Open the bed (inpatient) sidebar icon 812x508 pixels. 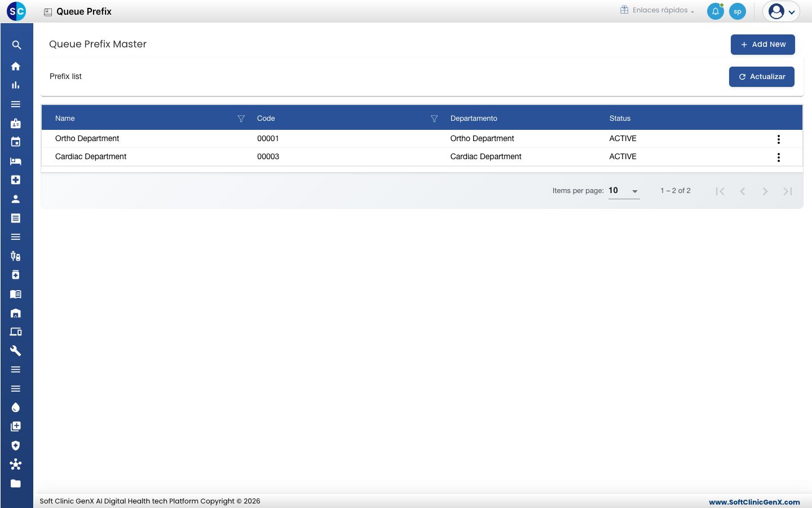tap(16, 161)
